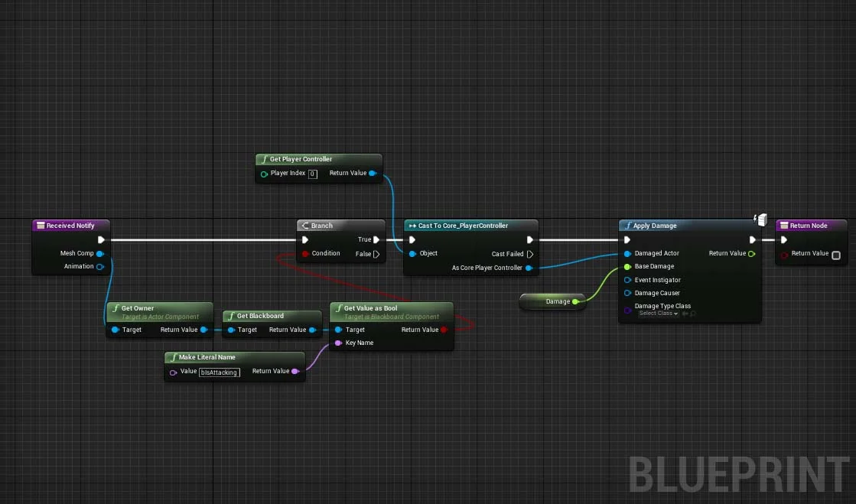The image size is (856, 504).
Task: Select the Cast node Object pin
Action: point(412,253)
